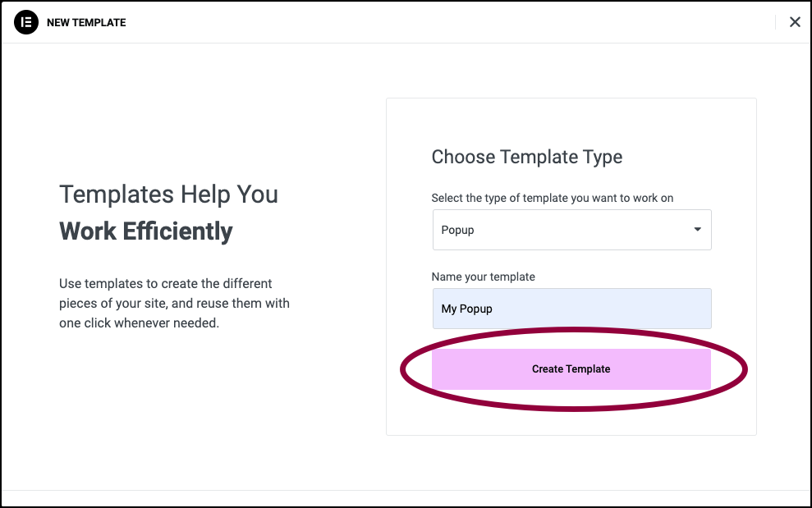Focus the 'My Popup' name field
This screenshot has width=812, height=508.
pos(571,309)
